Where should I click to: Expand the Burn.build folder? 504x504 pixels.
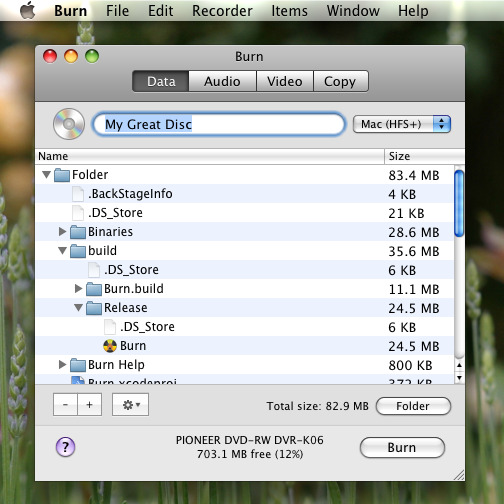78,288
